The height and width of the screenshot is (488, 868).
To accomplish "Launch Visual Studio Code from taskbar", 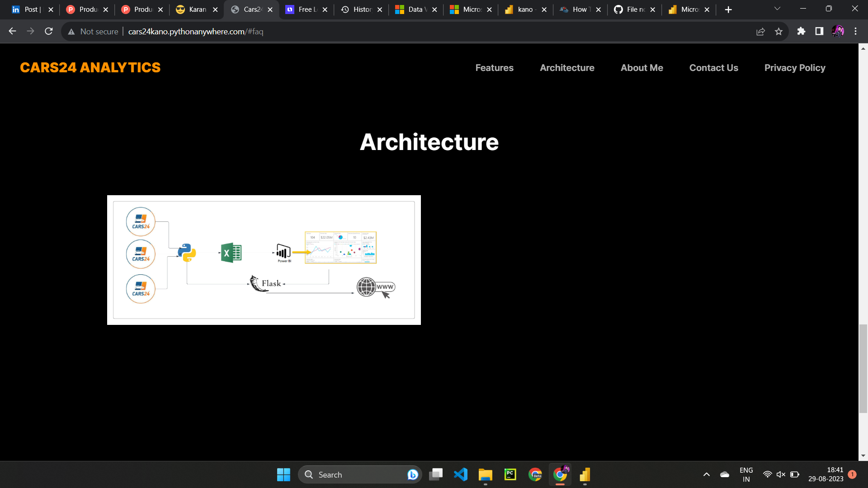I will tap(460, 474).
